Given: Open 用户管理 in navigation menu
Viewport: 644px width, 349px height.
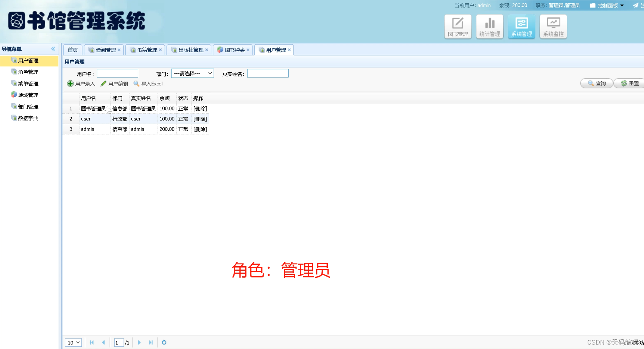Looking at the screenshot, I should tap(29, 60).
